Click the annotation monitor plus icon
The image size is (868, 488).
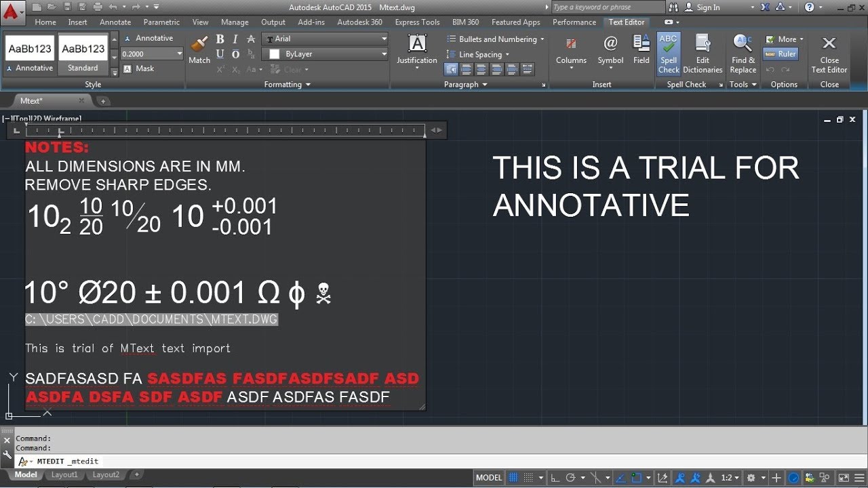(777, 478)
